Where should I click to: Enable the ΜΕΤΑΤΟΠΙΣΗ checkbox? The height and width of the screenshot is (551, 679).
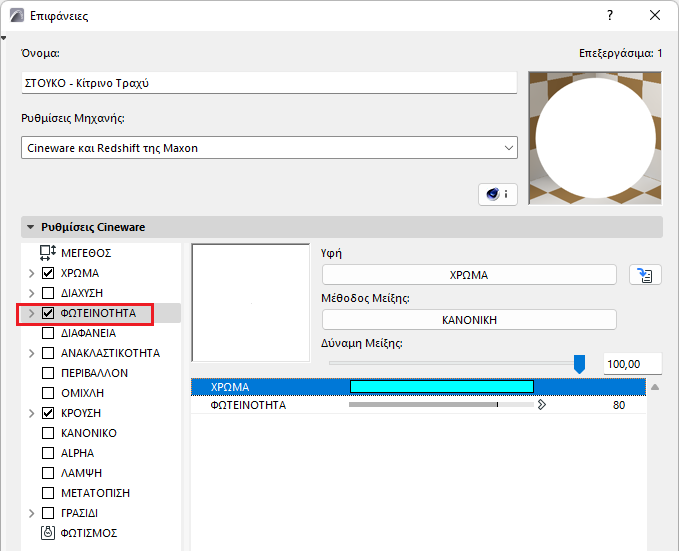coord(48,493)
